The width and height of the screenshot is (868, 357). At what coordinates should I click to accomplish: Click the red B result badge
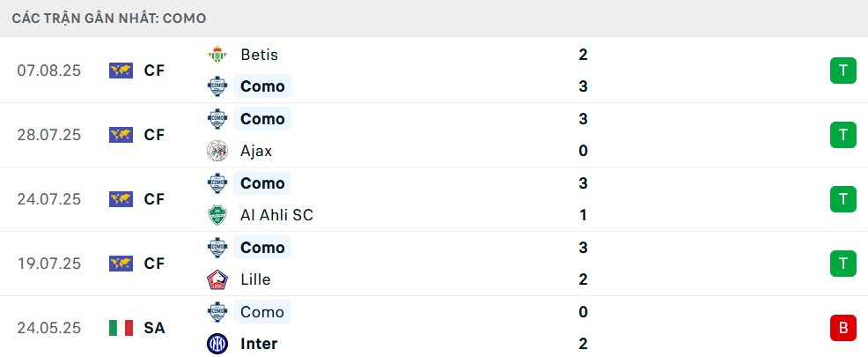(842, 328)
